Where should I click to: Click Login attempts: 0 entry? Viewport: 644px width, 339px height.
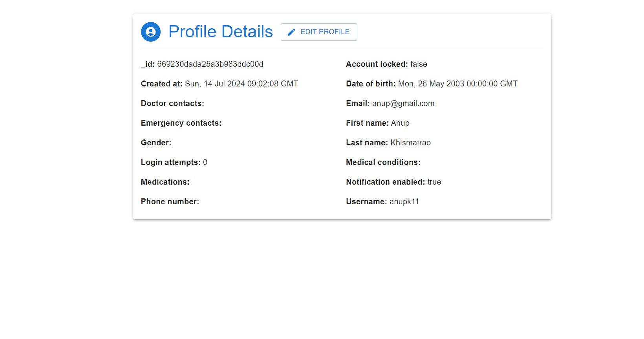pos(174,162)
